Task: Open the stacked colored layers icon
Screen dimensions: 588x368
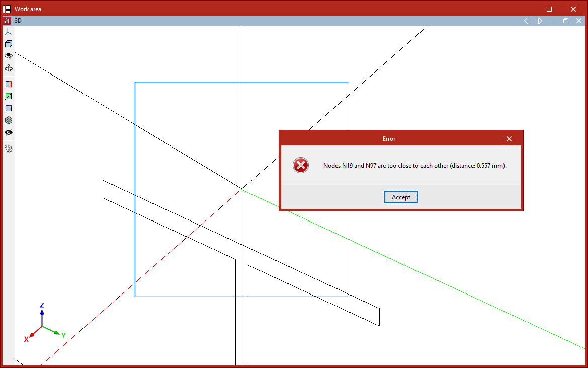Action: [x=8, y=120]
